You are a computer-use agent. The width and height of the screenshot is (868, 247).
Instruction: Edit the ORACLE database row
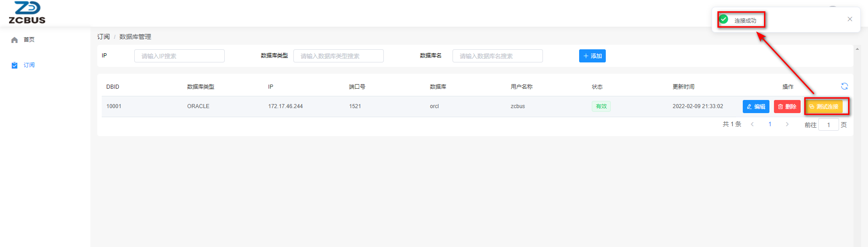tap(756, 107)
